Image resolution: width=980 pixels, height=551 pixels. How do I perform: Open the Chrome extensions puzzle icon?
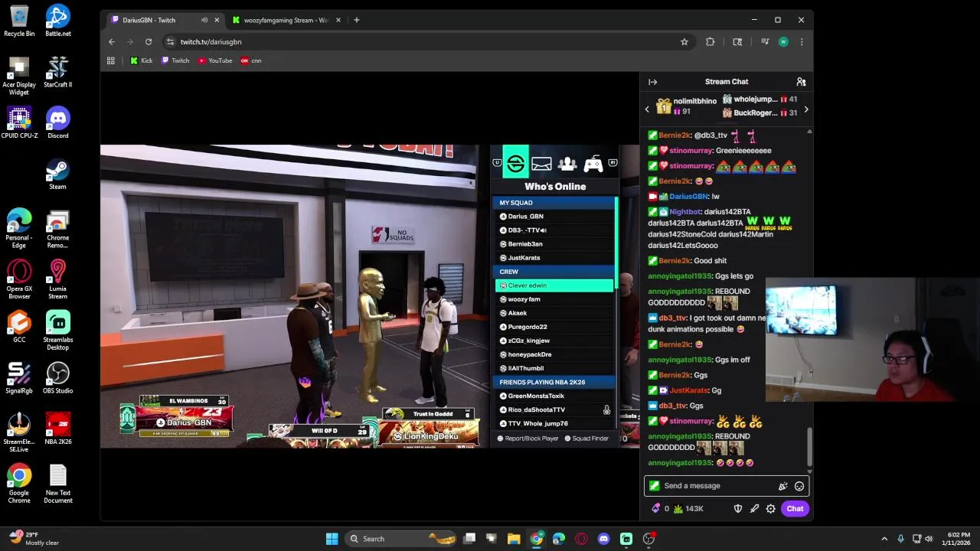click(710, 42)
